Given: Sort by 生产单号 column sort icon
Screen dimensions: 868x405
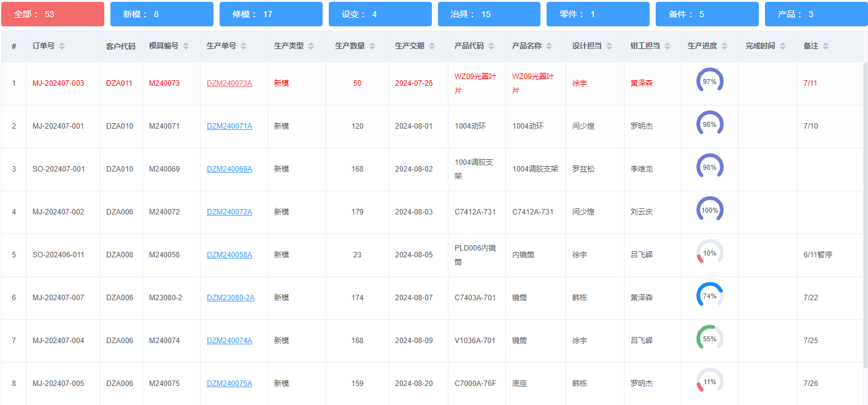Looking at the screenshot, I should coord(244,47).
